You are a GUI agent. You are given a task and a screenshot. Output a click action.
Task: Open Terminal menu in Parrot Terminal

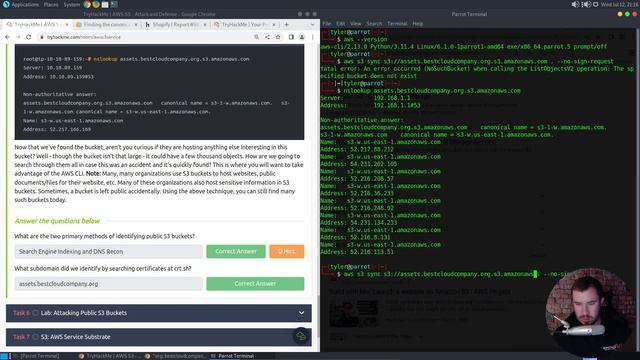(397, 24)
